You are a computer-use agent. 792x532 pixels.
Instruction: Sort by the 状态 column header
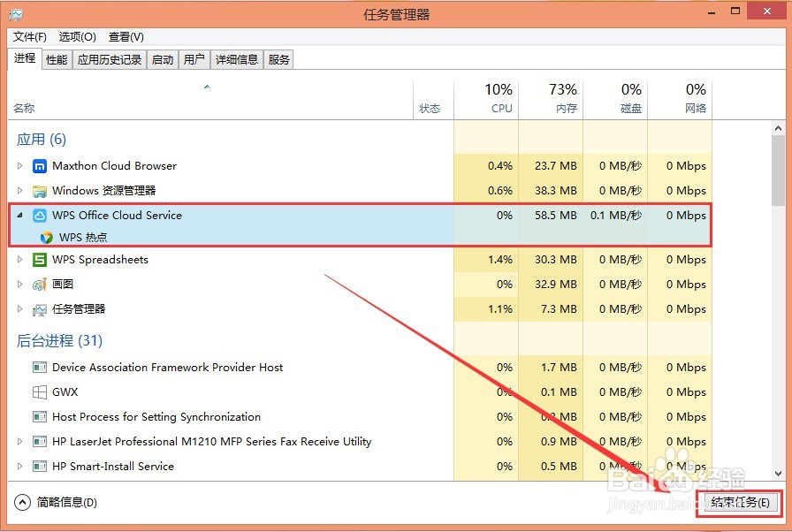(x=433, y=100)
